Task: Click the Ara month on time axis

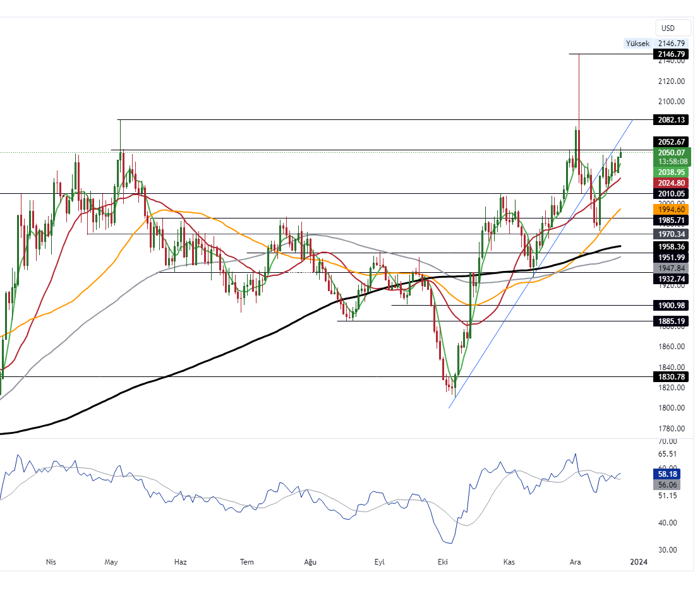Action: tap(575, 561)
